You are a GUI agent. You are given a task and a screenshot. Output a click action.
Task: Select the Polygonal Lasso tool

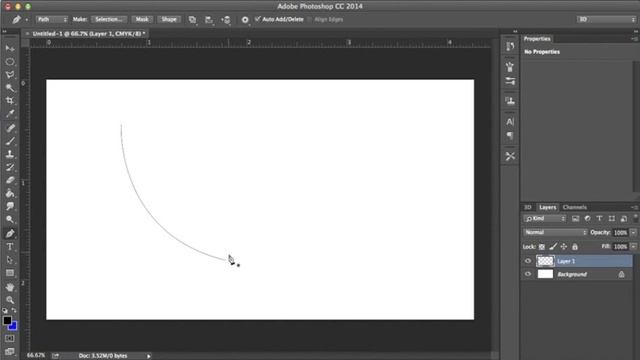pyautogui.click(x=10, y=75)
